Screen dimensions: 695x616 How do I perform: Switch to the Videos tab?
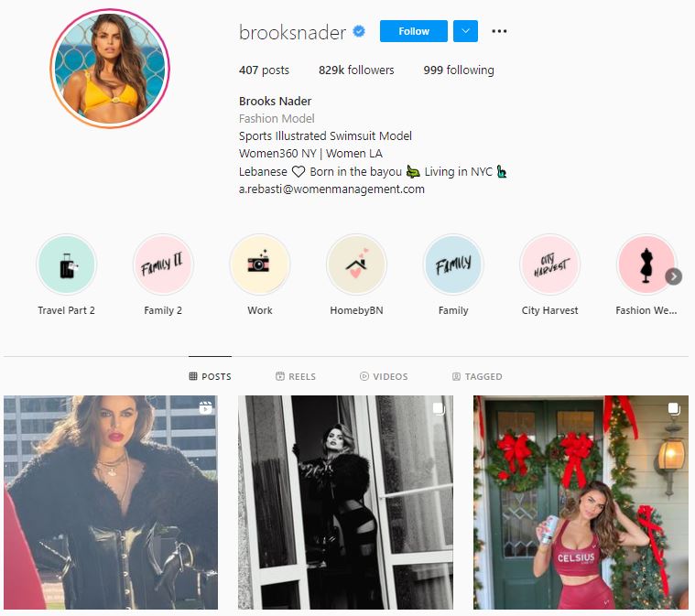click(384, 376)
